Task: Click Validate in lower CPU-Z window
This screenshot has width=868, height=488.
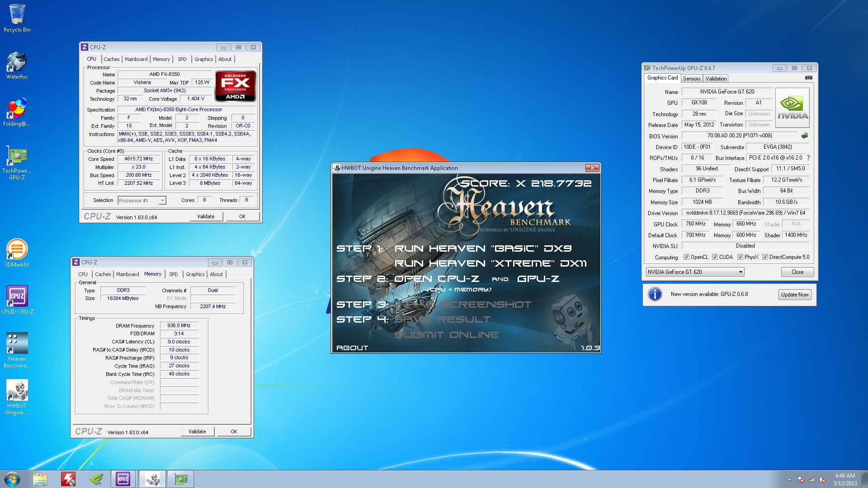Action: coord(197,432)
